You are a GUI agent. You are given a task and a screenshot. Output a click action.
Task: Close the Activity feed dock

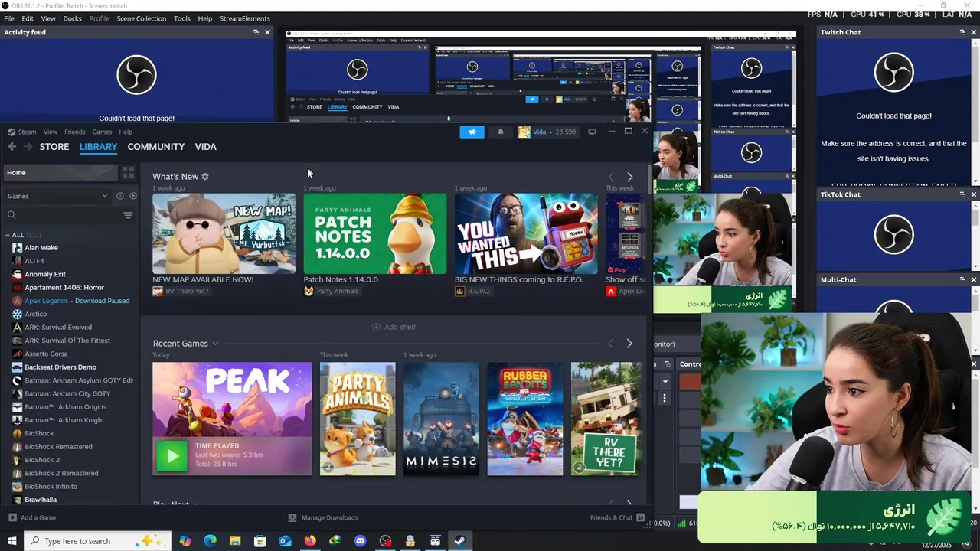(267, 32)
